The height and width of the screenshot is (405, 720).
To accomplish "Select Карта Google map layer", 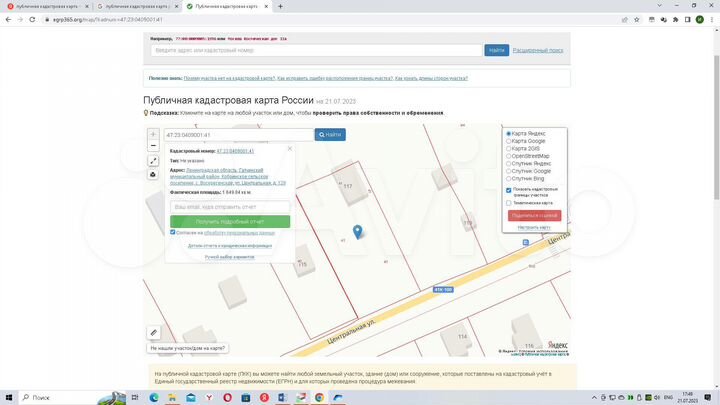I will point(508,141).
